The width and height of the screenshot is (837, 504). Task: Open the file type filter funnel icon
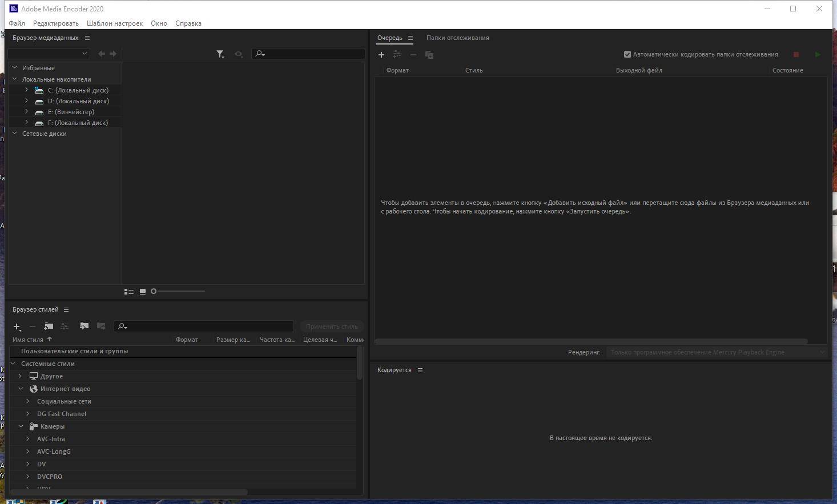(220, 54)
